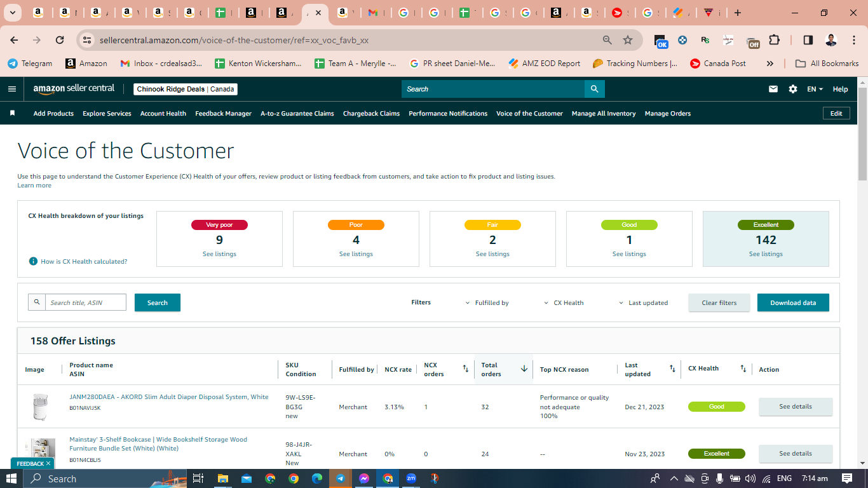Click the page vertical scrollbar
The width and height of the screenshot is (868, 488).
click(x=862, y=133)
